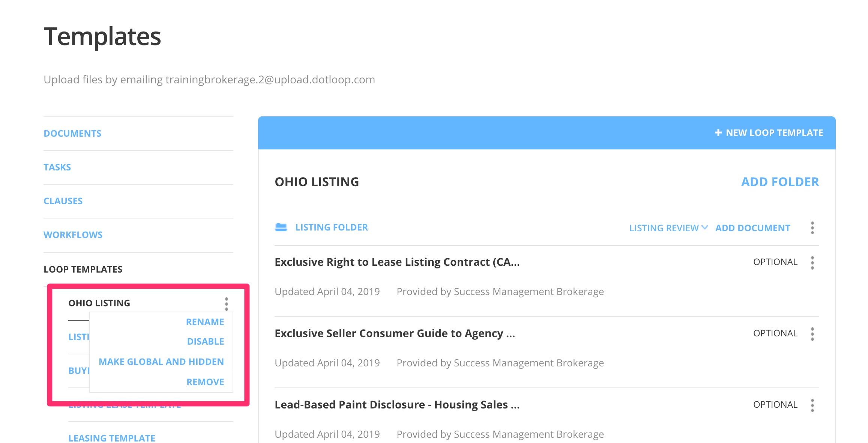The image size is (868, 443).
Task: Click three-dot menu next to Ohio Listing template
Action: (x=226, y=304)
